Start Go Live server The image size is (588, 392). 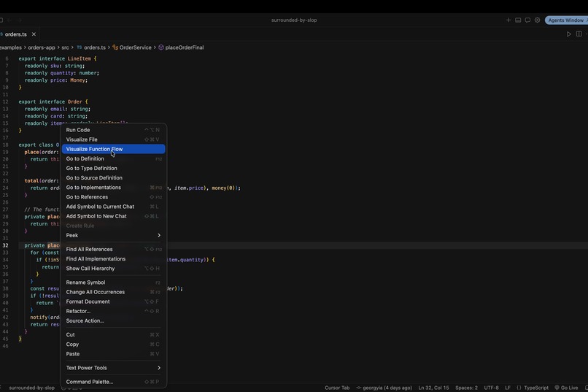(566, 388)
